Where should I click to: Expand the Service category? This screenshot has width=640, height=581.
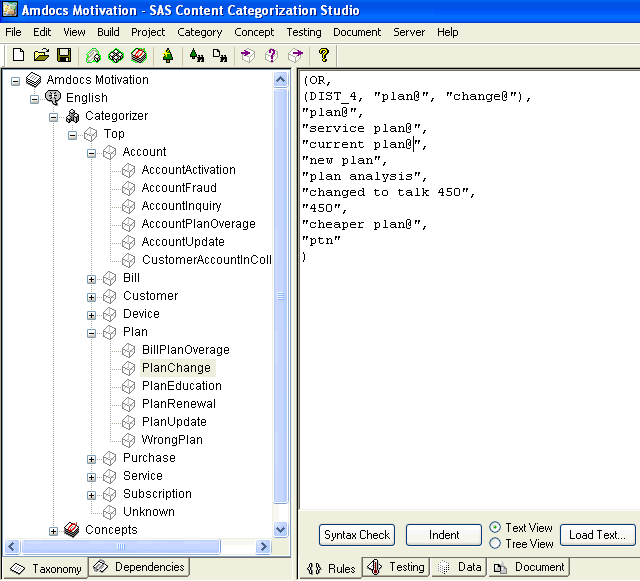pos(91,478)
